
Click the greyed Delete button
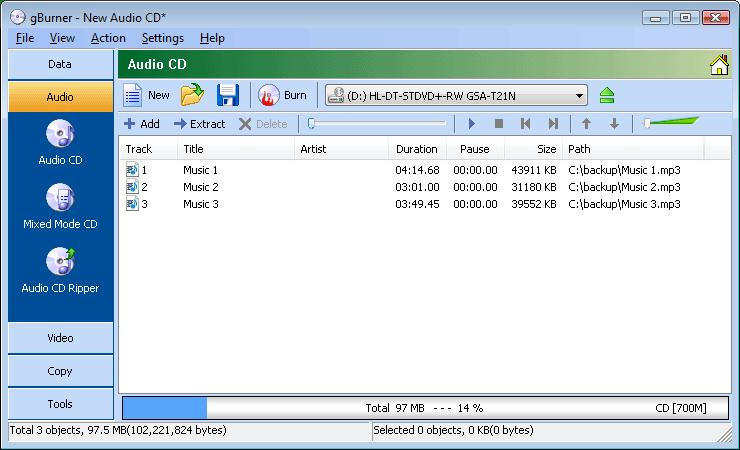point(263,124)
